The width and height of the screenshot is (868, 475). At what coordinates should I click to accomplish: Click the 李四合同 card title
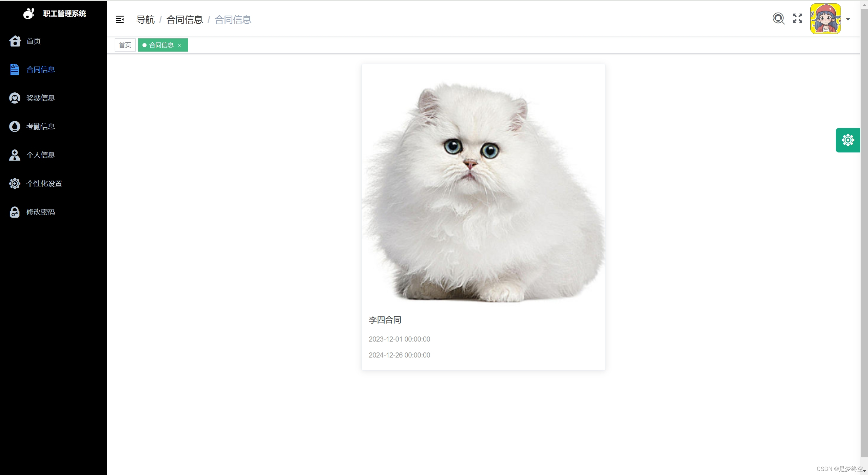click(x=385, y=320)
